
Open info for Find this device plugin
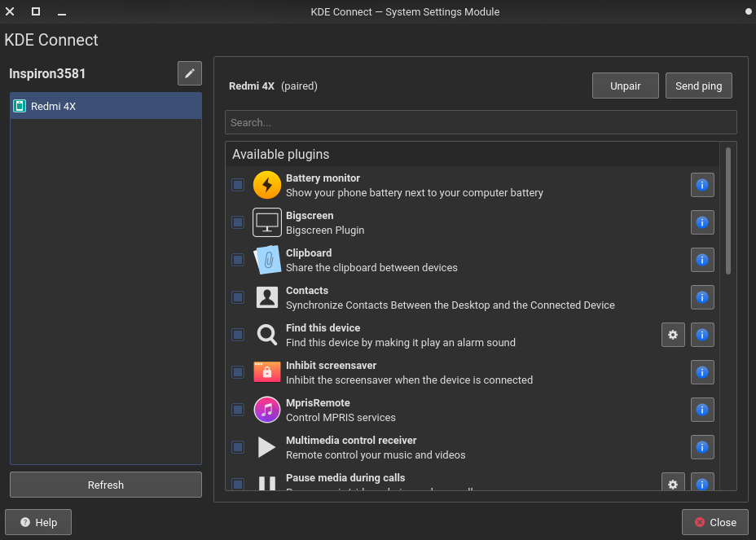point(702,335)
